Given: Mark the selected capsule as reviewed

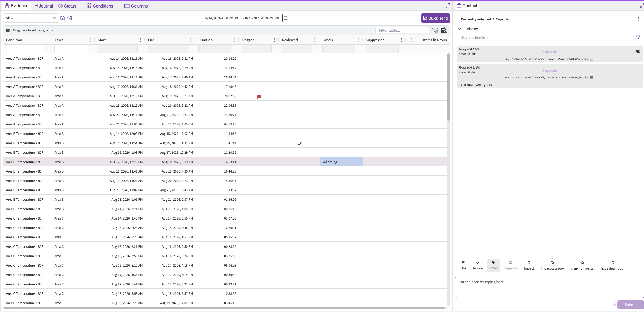Looking at the screenshot, I should point(478,265).
